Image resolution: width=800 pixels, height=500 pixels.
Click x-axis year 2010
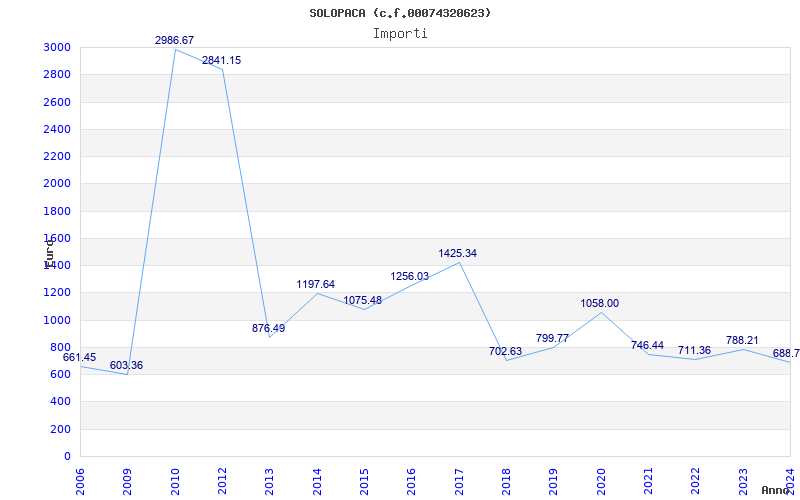tap(175, 482)
